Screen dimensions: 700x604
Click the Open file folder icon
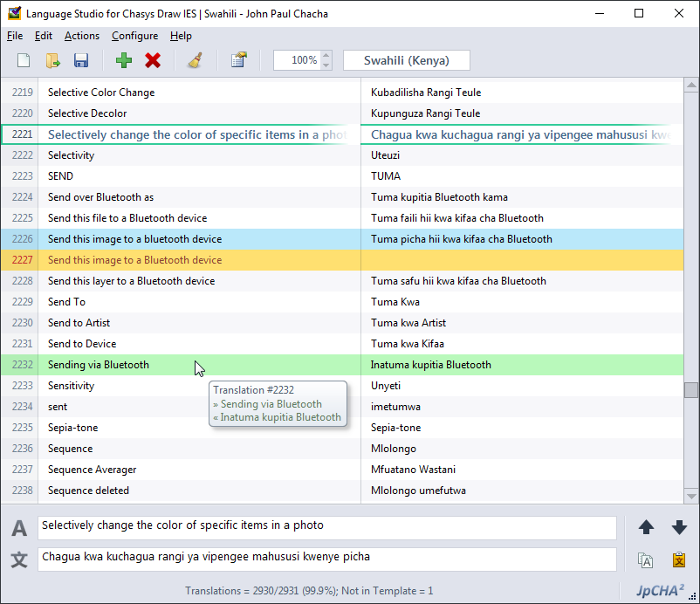click(x=52, y=60)
